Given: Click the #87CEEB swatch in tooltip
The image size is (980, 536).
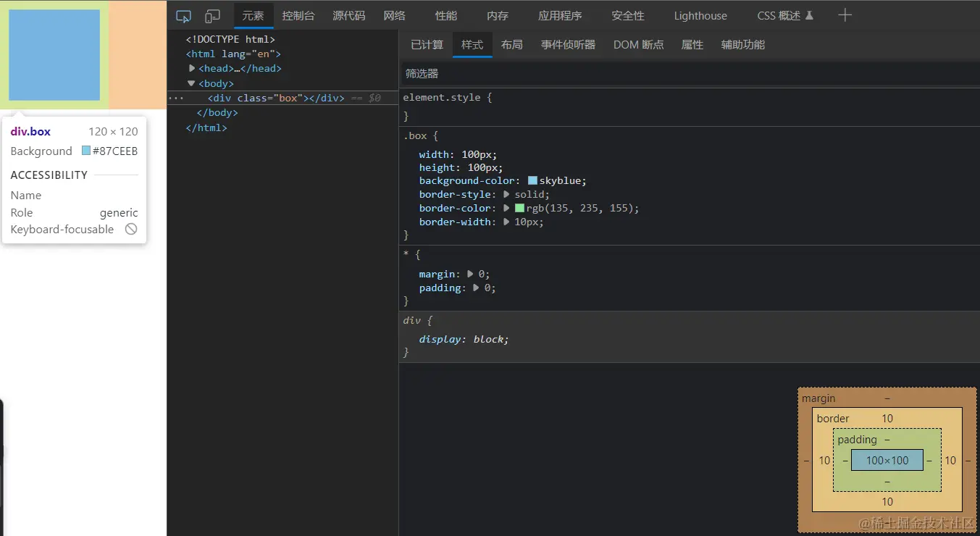Looking at the screenshot, I should (86, 151).
